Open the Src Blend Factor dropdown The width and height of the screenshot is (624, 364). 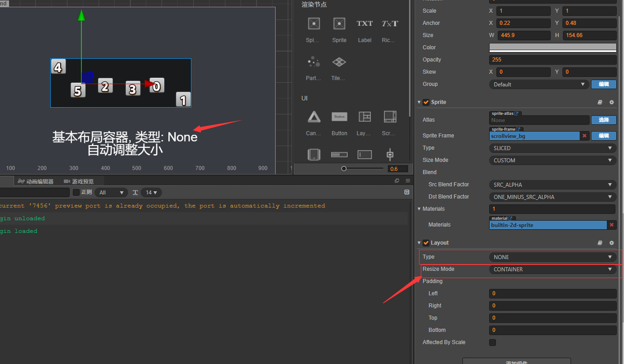553,184
